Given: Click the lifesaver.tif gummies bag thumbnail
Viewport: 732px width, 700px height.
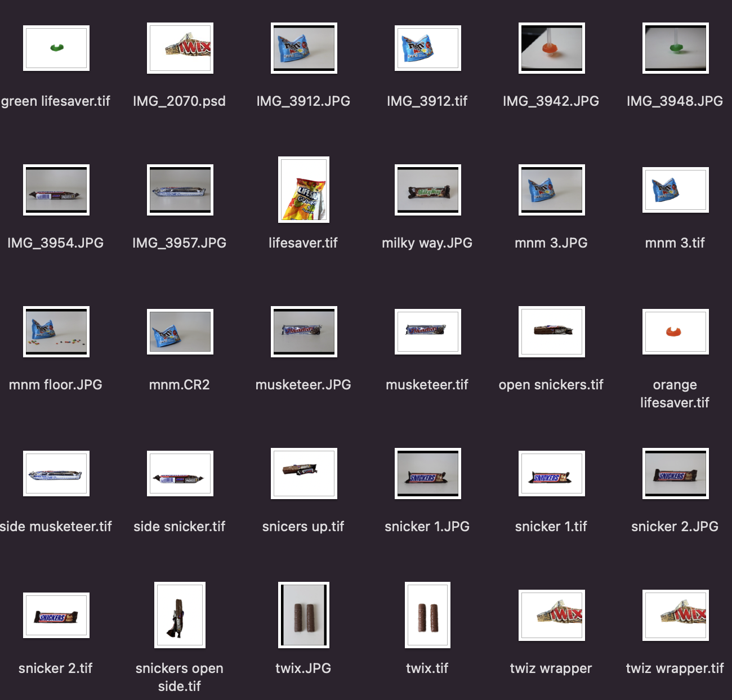Looking at the screenshot, I should pyautogui.click(x=304, y=190).
